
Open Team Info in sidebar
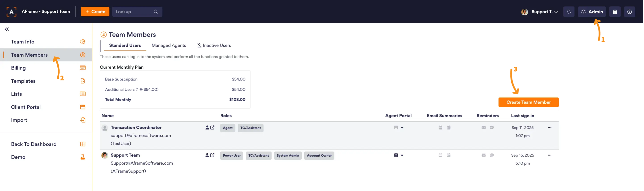(46, 42)
